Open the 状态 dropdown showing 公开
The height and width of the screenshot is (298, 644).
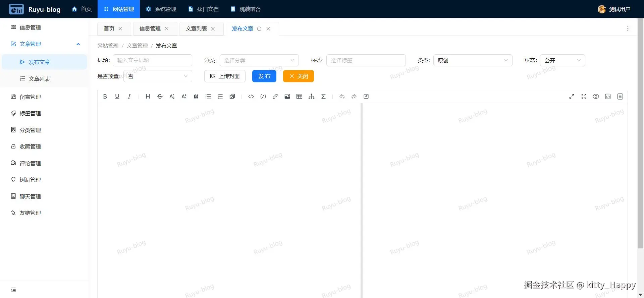point(562,60)
